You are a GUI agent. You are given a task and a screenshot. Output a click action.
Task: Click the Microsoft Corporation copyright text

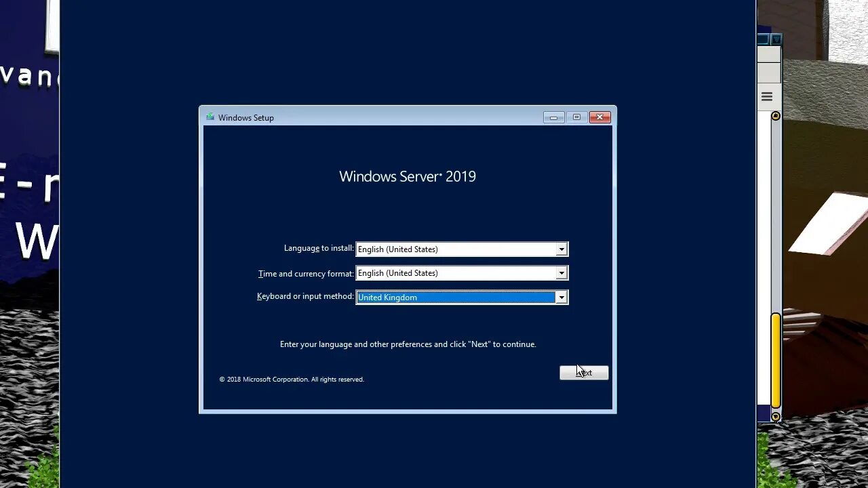[x=292, y=380]
